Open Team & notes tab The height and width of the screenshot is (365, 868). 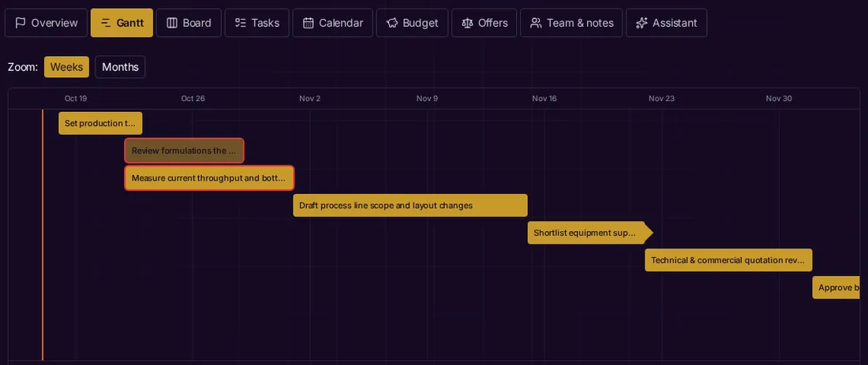571,23
